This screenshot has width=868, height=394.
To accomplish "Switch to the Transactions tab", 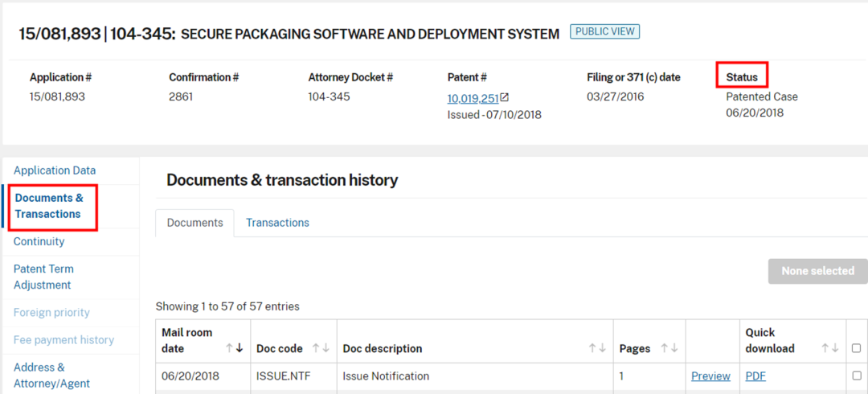I will (x=277, y=223).
